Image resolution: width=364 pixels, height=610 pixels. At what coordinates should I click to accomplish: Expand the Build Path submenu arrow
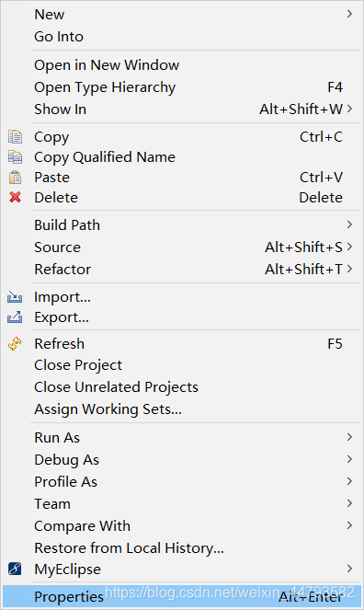(349, 224)
